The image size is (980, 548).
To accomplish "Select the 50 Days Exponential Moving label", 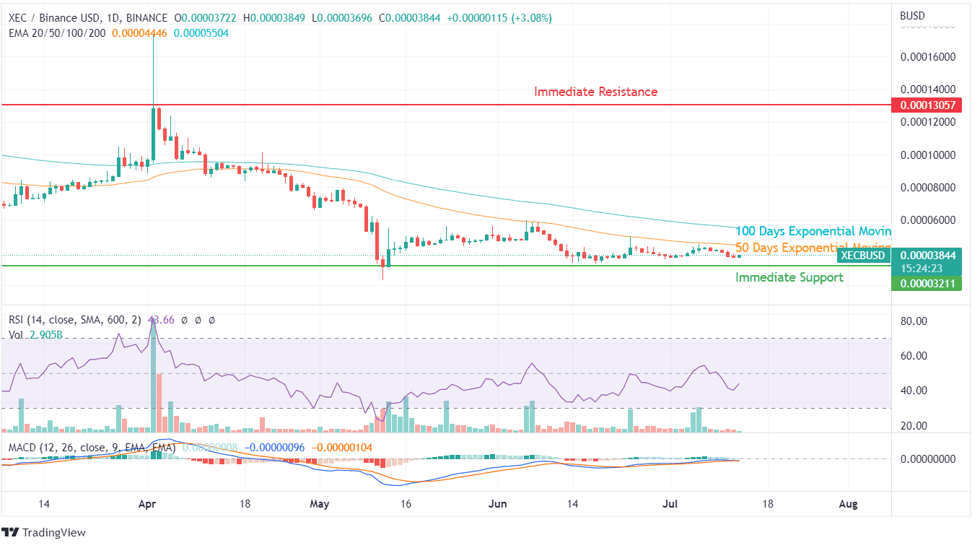I will [x=813, y=248].
